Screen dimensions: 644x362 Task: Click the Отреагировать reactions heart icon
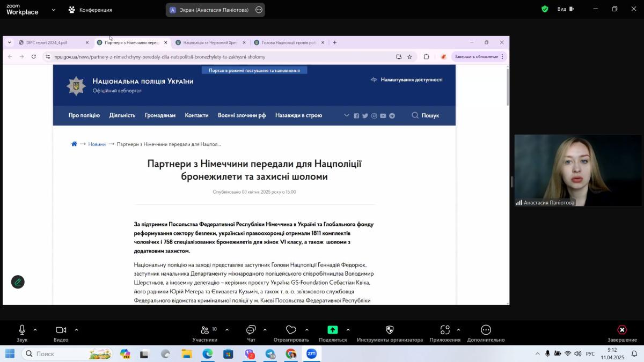click(x=291, y=330)
